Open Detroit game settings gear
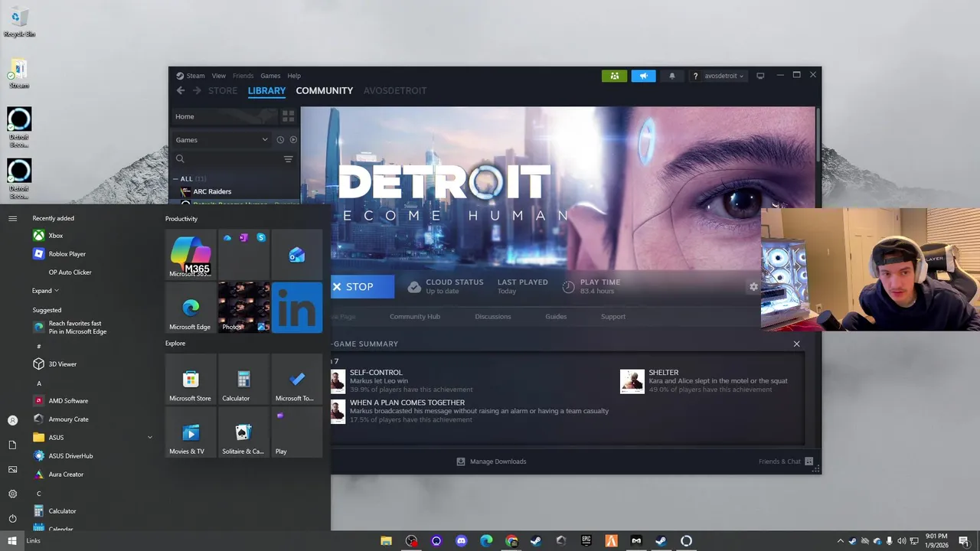 coord(753,286)
